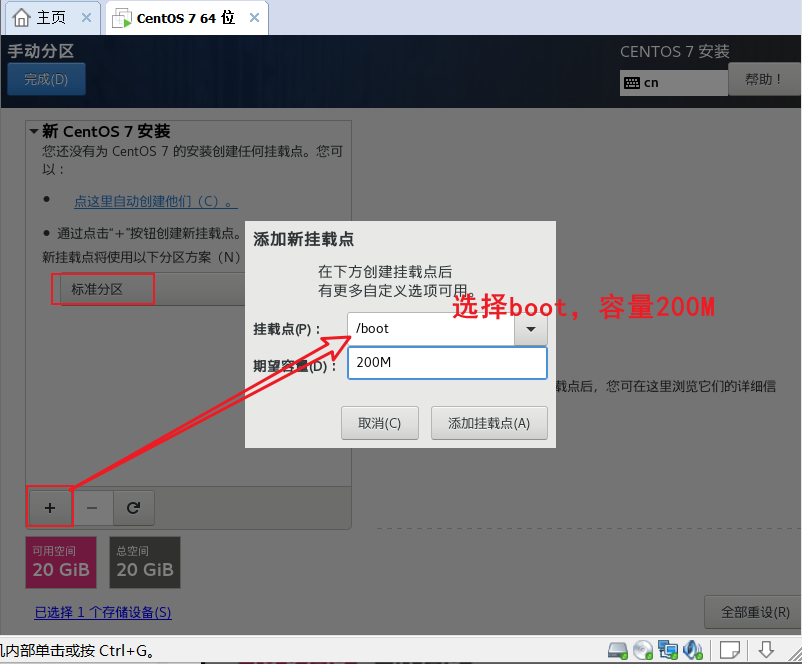Collapse the 新 CentOS 7 安装 section

click(x=34, y=131)
